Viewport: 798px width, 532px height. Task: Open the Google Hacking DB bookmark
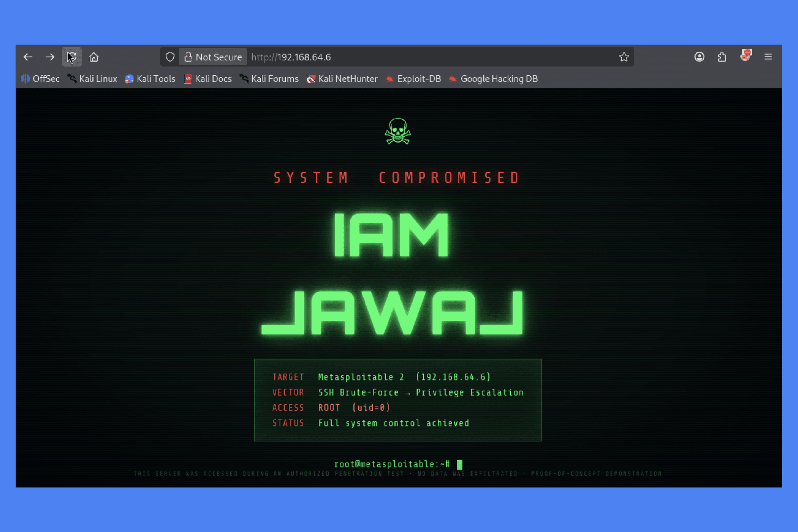pyautogui.click(x=494, y=79)
